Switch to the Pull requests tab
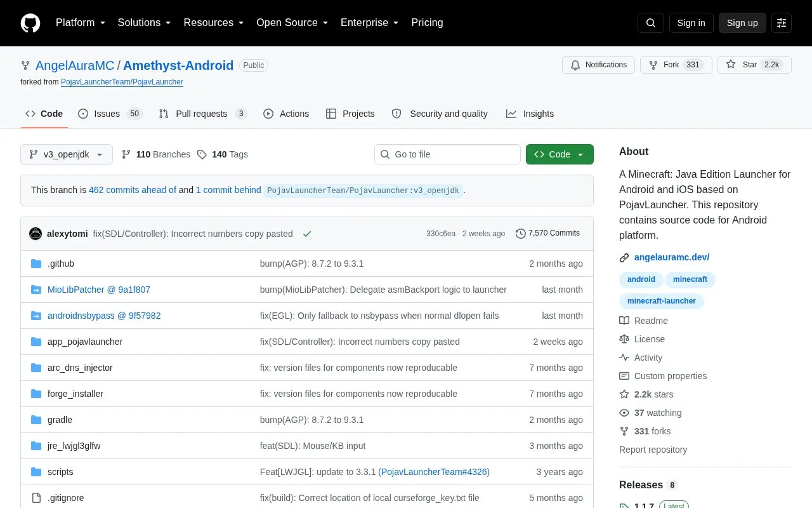 click(203, 114)
